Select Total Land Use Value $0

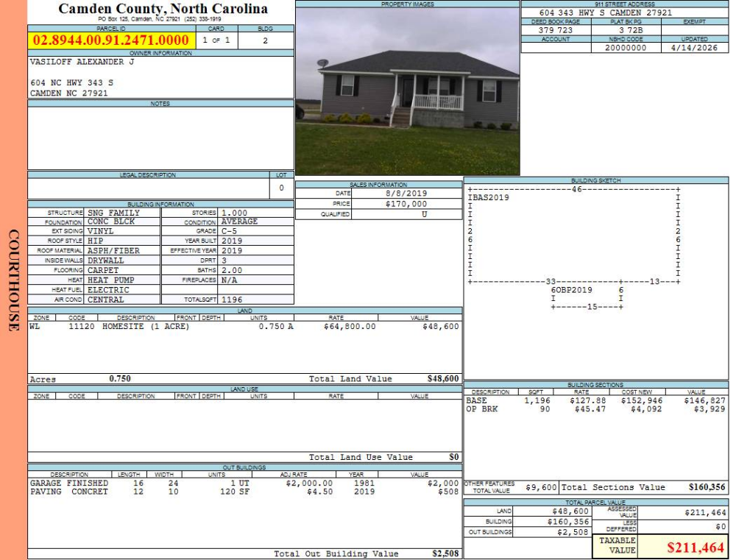[454, 457]
